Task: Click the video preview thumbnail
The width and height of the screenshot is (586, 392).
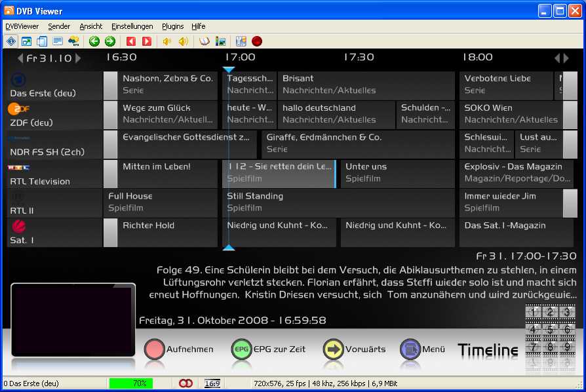Action: coord(73,320)
